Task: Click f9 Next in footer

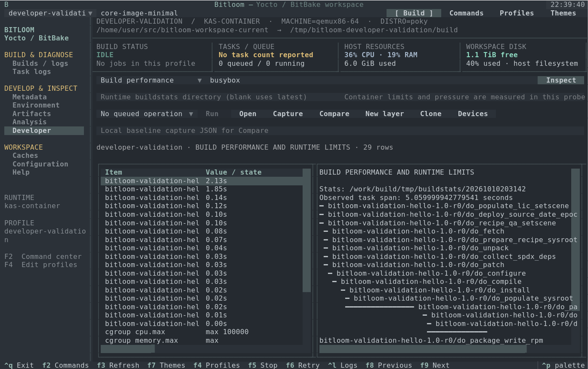Action: pyautogui.click(x=435, y=365)
